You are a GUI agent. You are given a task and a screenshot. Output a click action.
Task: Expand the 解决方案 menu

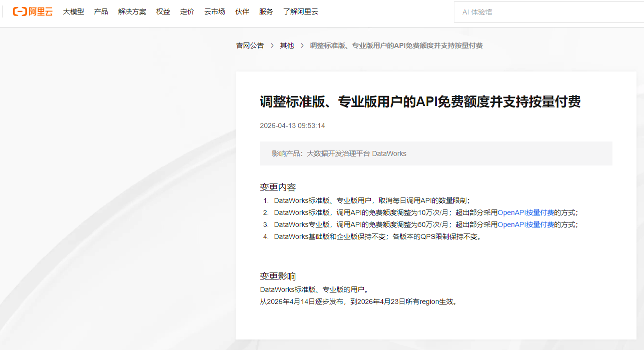click(132, 12)
